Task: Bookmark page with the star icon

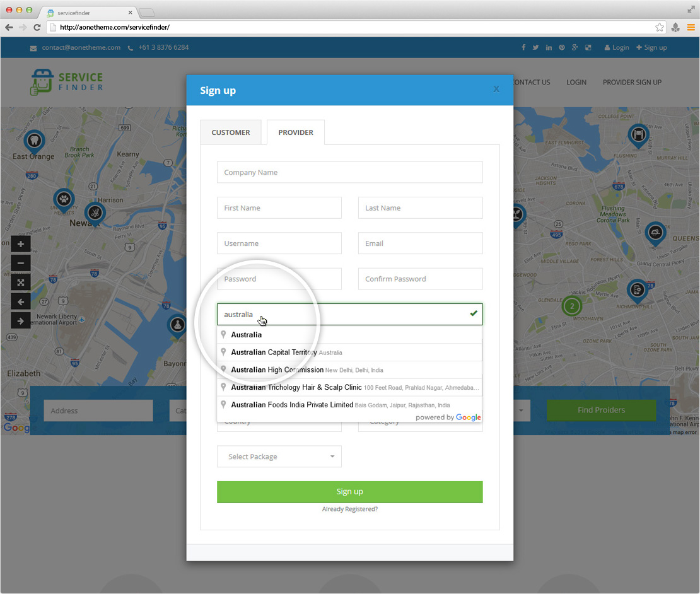Action: click(x=659, y=27)
